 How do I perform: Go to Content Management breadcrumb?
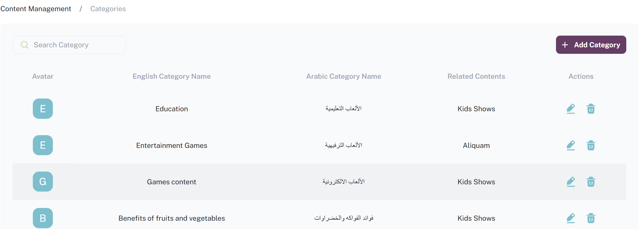[36, 9]
